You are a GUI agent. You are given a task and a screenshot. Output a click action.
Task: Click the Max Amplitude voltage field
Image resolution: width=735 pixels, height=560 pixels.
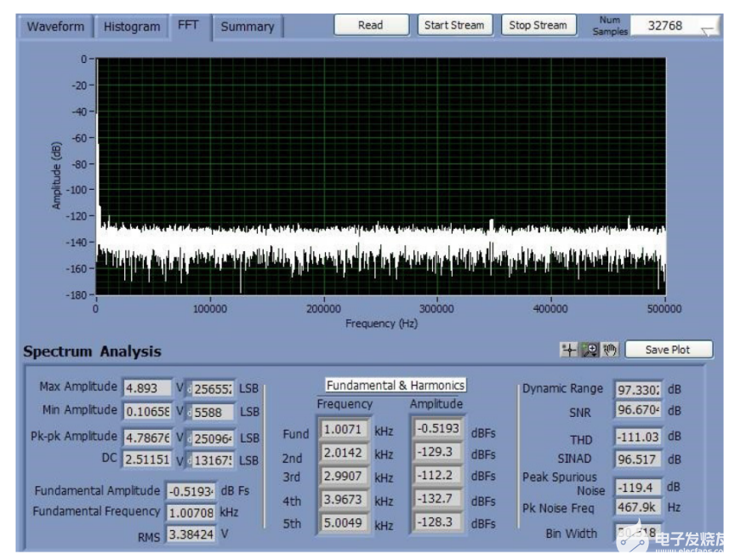(x=147, y=388)
